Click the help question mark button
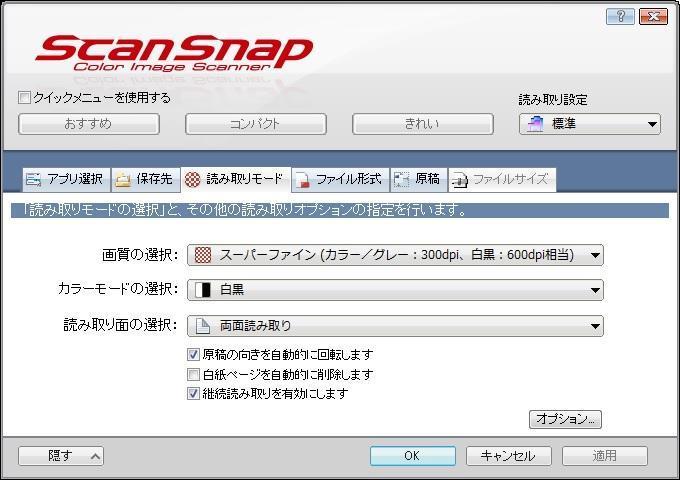This screenshot has height=480, width=680. 620,17
